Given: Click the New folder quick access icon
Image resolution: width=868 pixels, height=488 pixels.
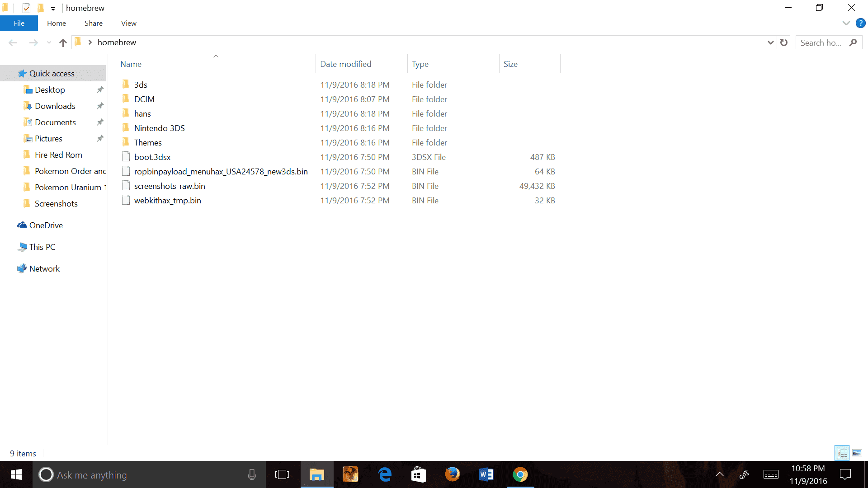Looking at the screenshot, I should point(40,8).
